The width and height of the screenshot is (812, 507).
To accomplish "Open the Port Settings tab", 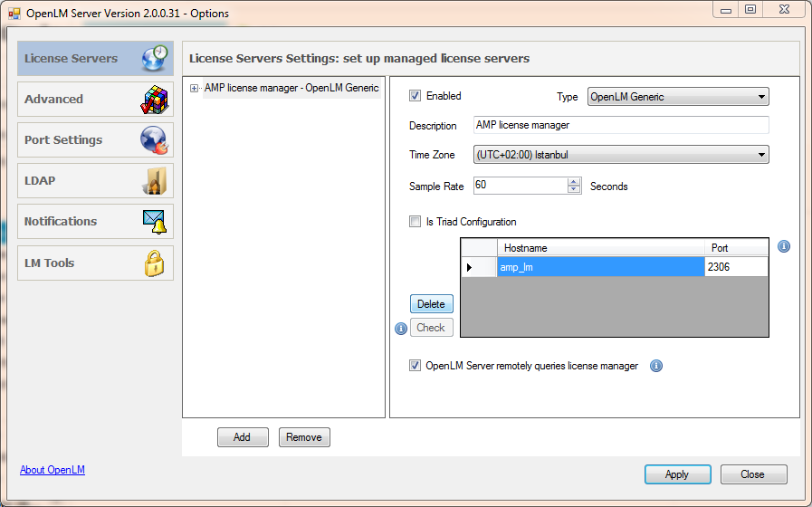I will pos(95,140).
